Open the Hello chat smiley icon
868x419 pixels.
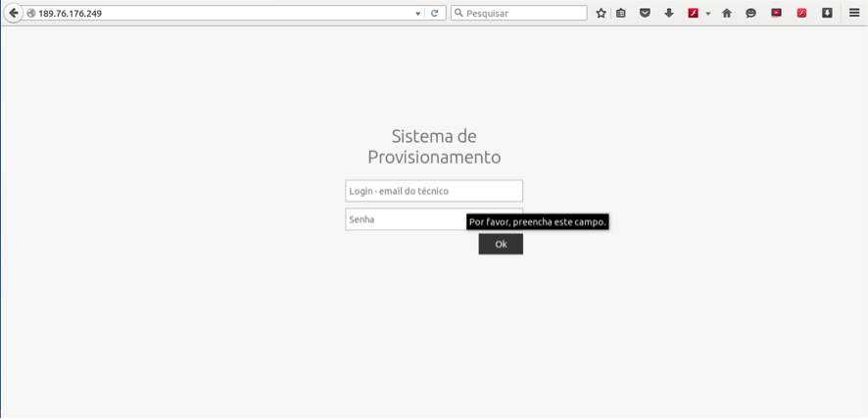coord(750,14)
